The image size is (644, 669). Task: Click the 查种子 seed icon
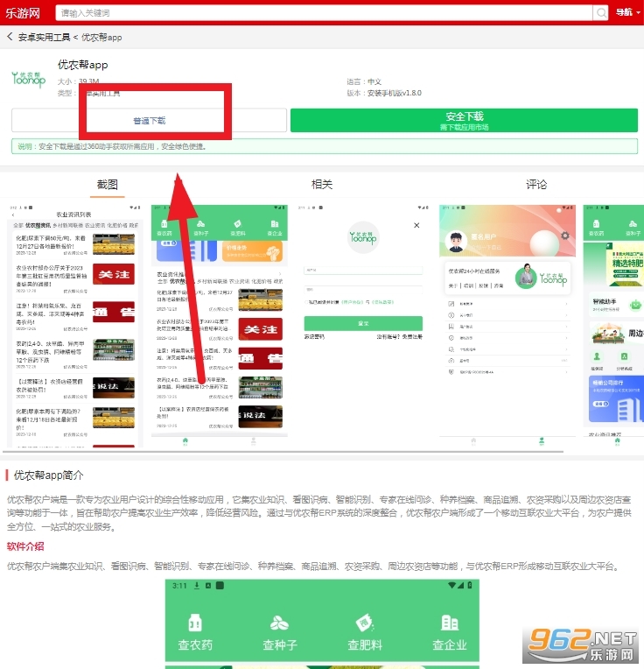point(280,632)
